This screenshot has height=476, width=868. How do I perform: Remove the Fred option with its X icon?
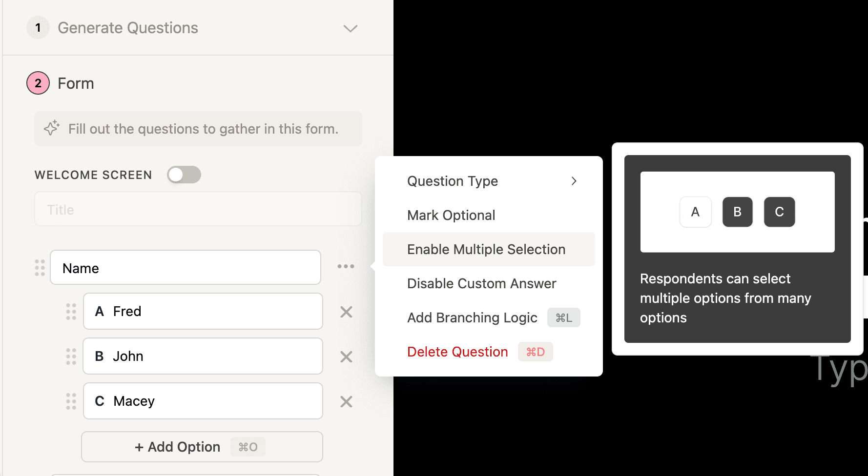(346, 312)
